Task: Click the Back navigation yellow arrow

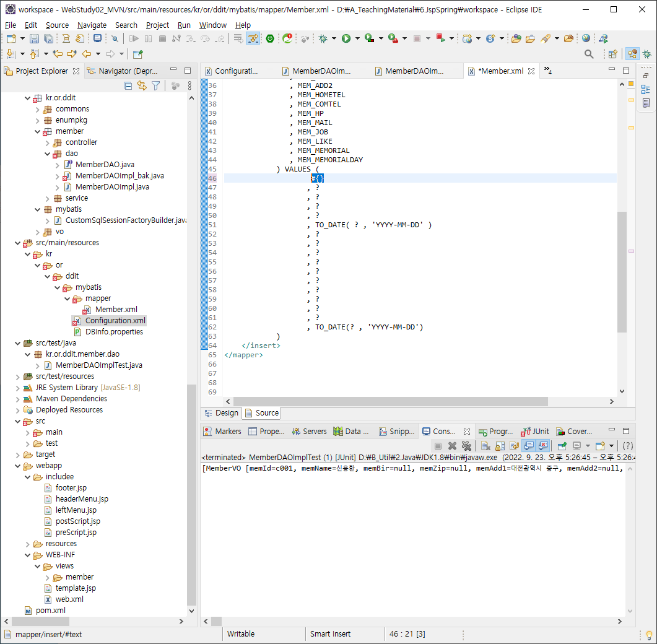Action: point(87,54)
